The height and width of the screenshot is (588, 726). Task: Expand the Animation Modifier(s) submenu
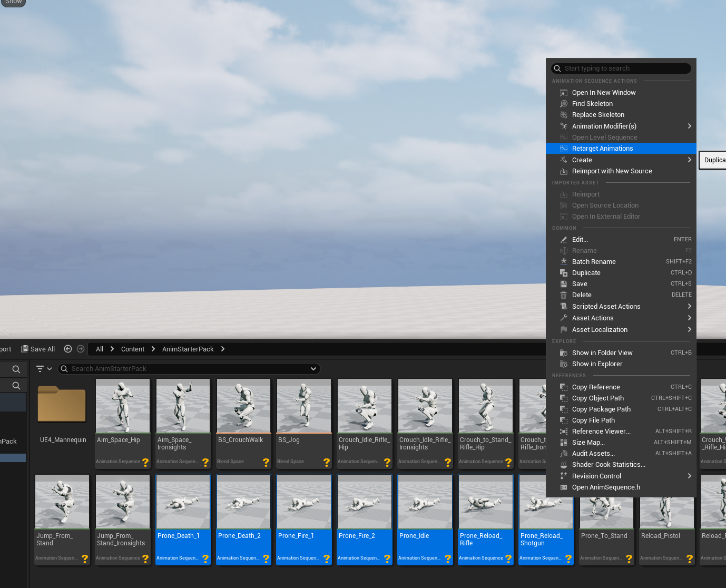[x=689, y=126]
